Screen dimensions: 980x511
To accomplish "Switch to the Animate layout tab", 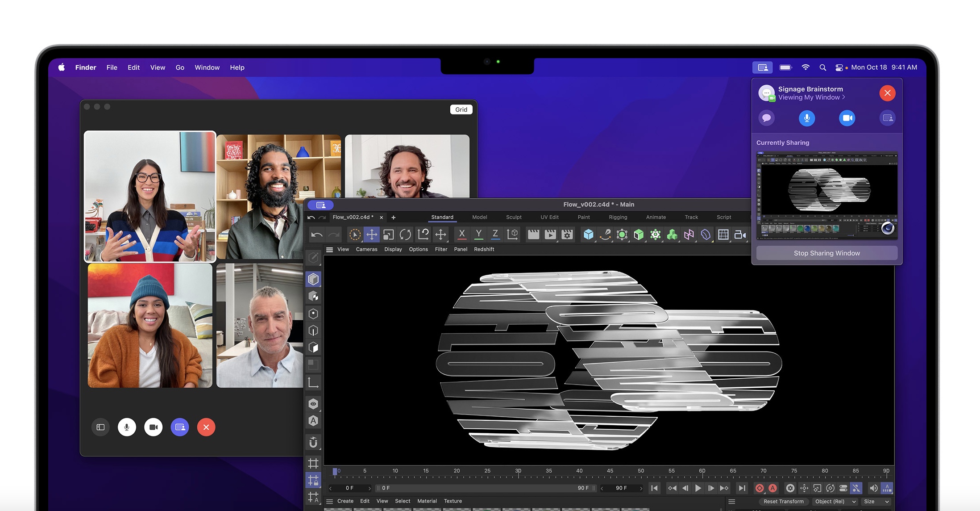I will pos(656,217).
